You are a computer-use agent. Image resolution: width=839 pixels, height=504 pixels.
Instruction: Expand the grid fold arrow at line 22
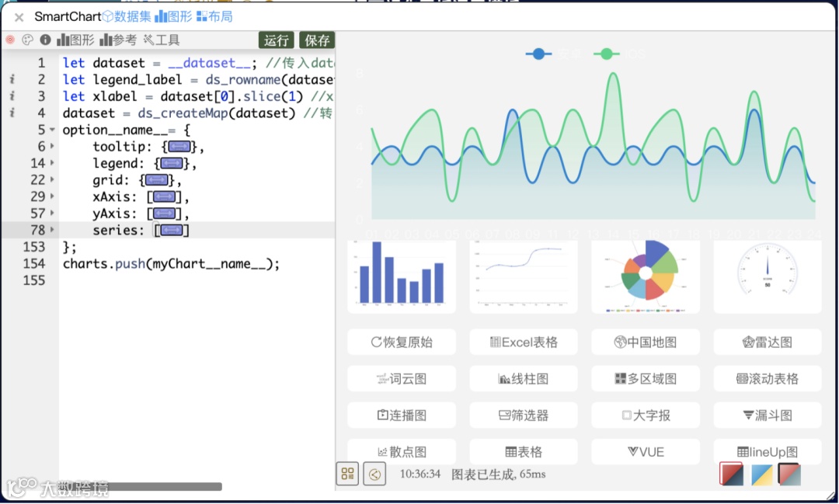click(53, 179)
